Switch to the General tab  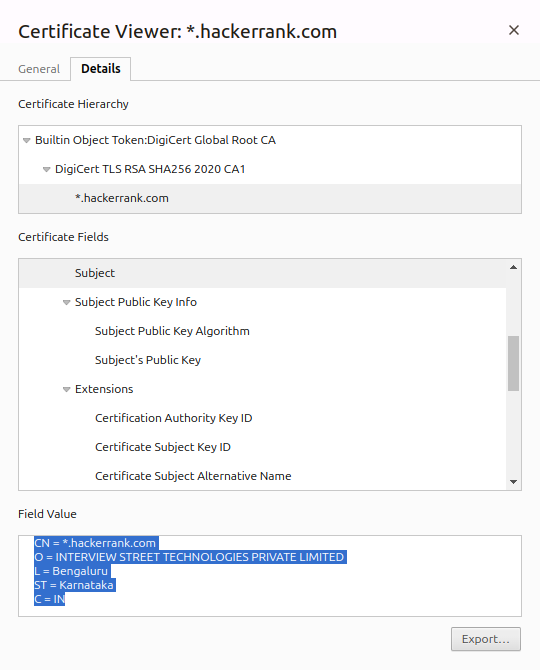pos(39,69)
